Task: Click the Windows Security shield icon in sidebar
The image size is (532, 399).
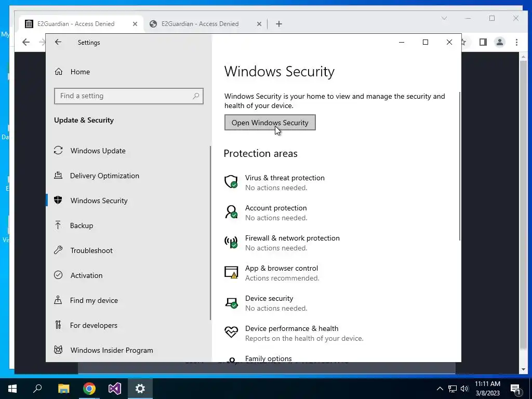Action: tap(58, 200)
